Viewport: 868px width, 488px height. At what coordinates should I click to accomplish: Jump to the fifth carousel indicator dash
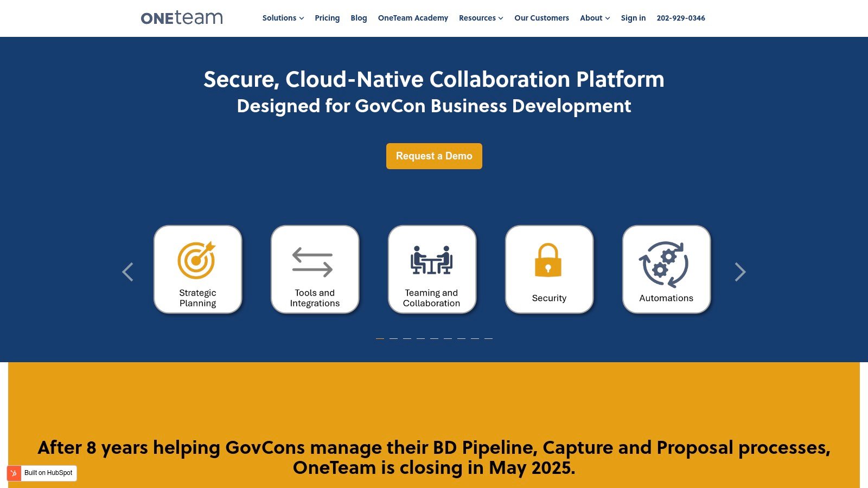pyautogui.click(x=434, y=338)
